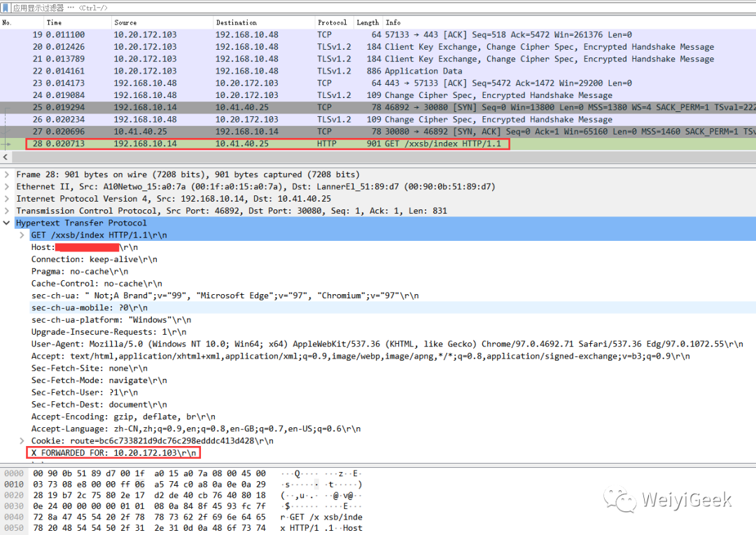The image size is (756, 535).
Task: Expand the GET /xxsb/index request line
Action: tap(22, 235)
